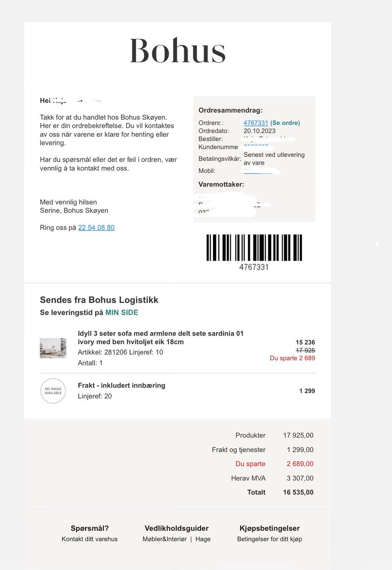The image size is (392, 570).
Task: Click the No Image Available placeholder icon
Action: (x=53, y=391)
